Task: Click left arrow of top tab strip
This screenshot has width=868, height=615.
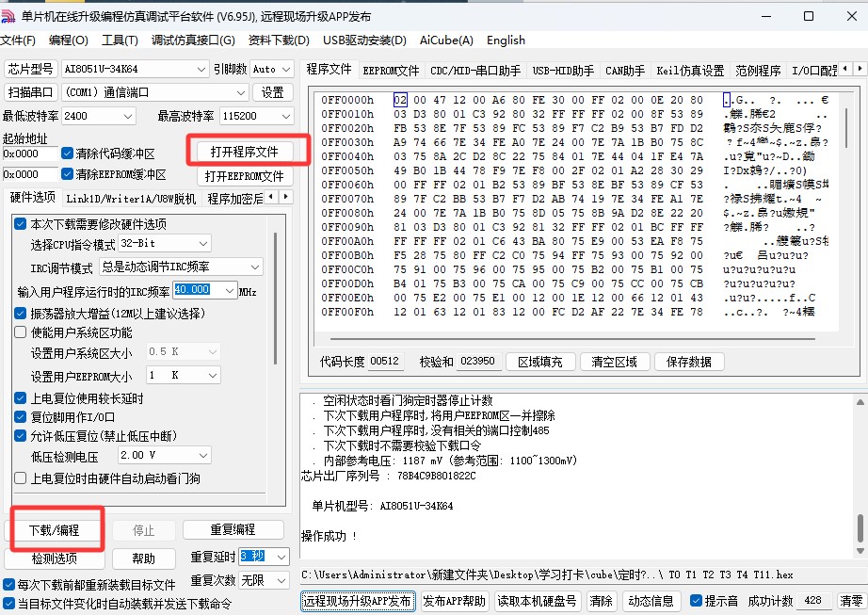Action: point(845,69)
